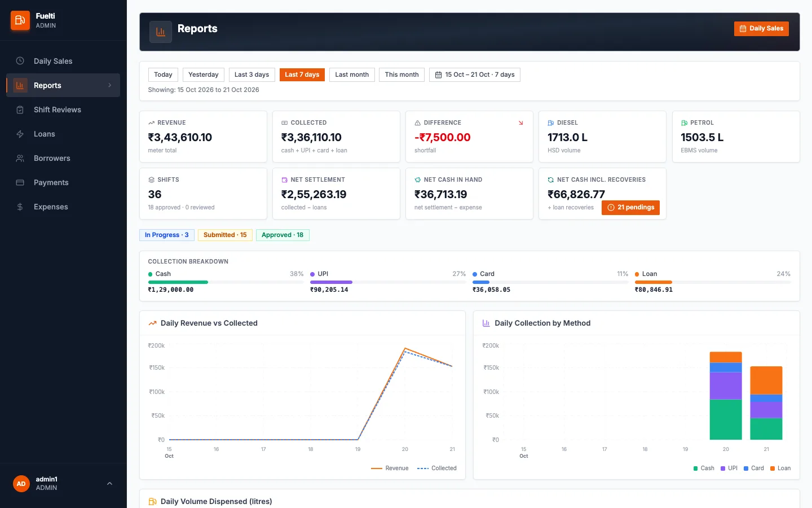Click the Net Cash In Hand icon
This screenshot has height=508, width=812.
coord(418,179)
